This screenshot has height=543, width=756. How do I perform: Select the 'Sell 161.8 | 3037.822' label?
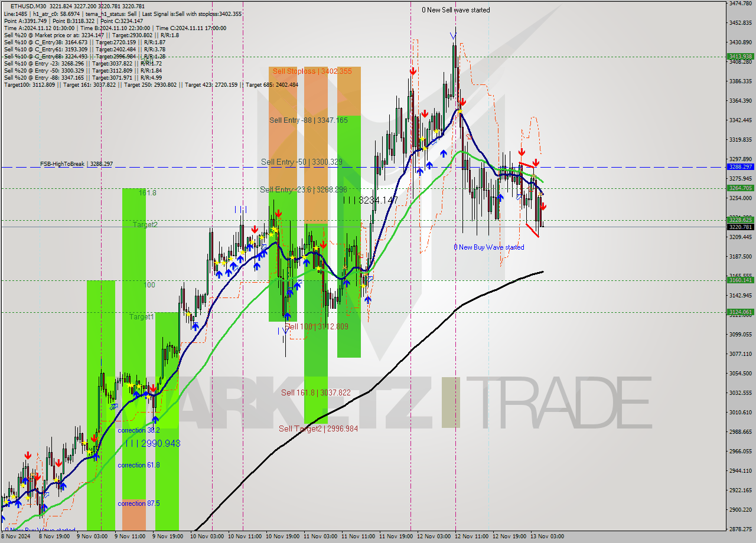pyautogui.click(x=316, y=392)
